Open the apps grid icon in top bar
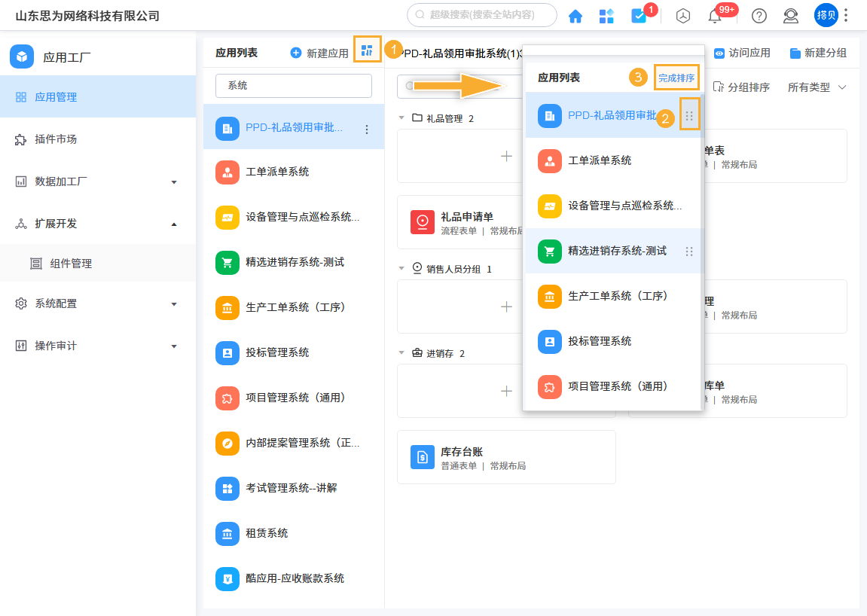Viewport: 867px width, 616px height. tap(606, 15)
